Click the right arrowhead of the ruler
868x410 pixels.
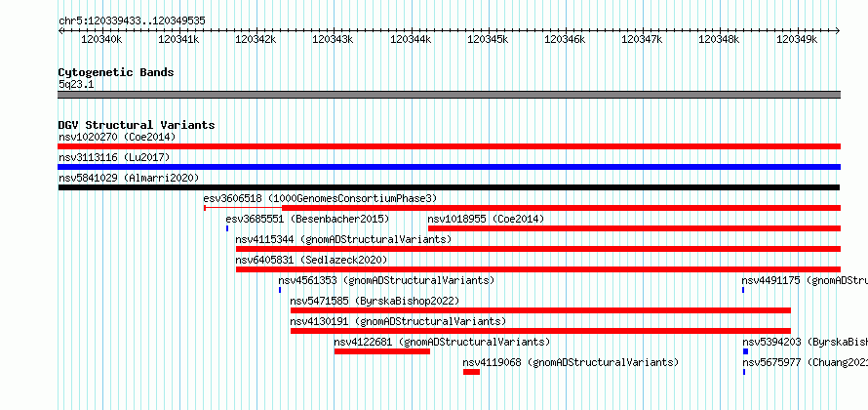pyautogui.click(x=838, y=31)
